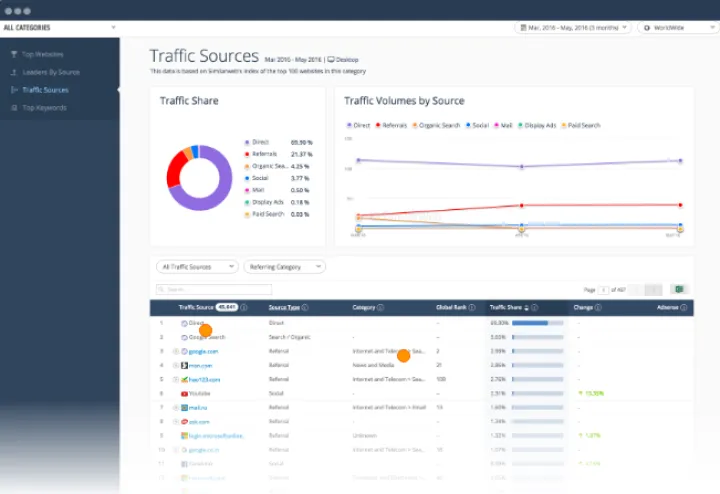Click the Top Websites sidebar icon
The height and width of the screenshot is (494, 720).
pos(13,55)
